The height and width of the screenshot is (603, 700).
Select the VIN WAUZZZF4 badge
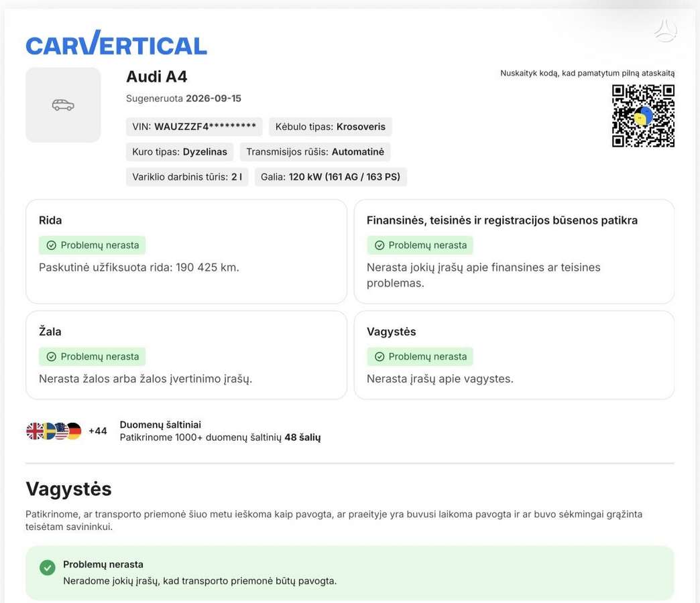pyautogui.click(x=194, y=127)
